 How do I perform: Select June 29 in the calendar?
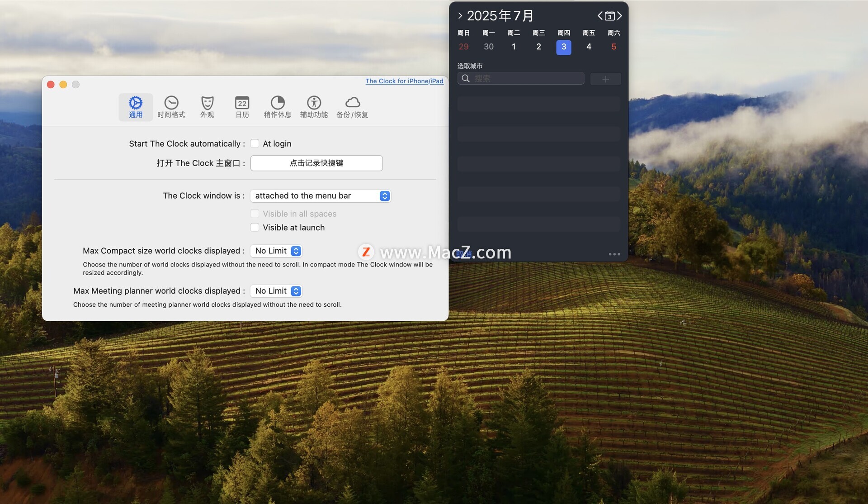(463, 47)
